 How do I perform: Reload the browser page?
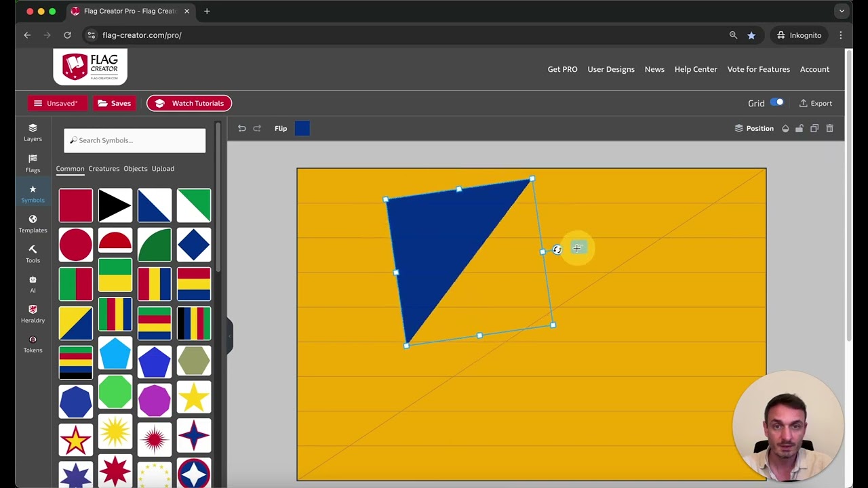67,35
